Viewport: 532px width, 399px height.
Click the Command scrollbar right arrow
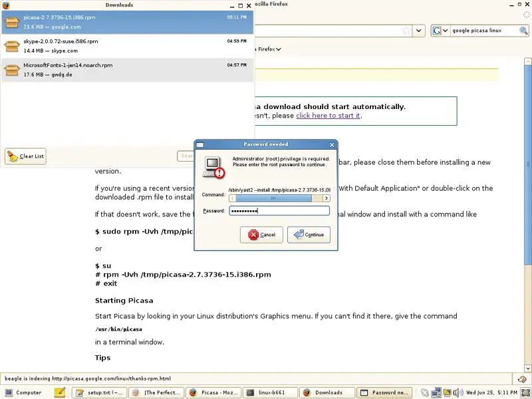pyautogui.click(x=327, y=198)
